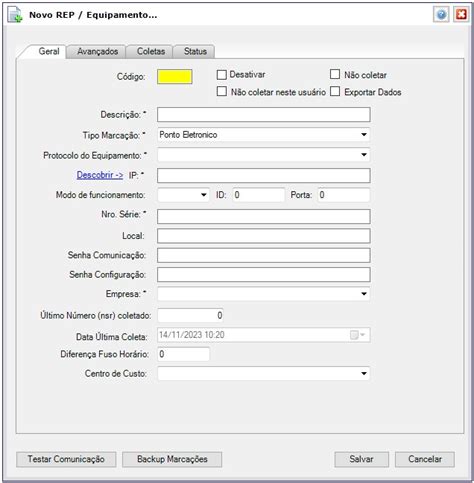Follow the Descobrir -> link

(x=100, y=175)
